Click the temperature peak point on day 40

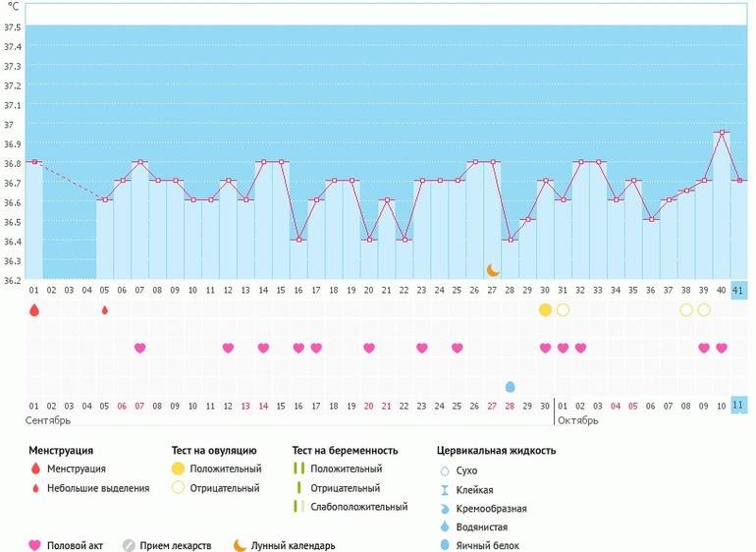click(722, 132)
